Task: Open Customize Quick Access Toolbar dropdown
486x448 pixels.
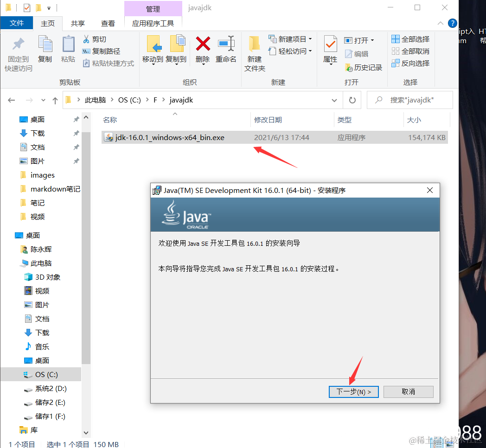Action: (49, 8)
